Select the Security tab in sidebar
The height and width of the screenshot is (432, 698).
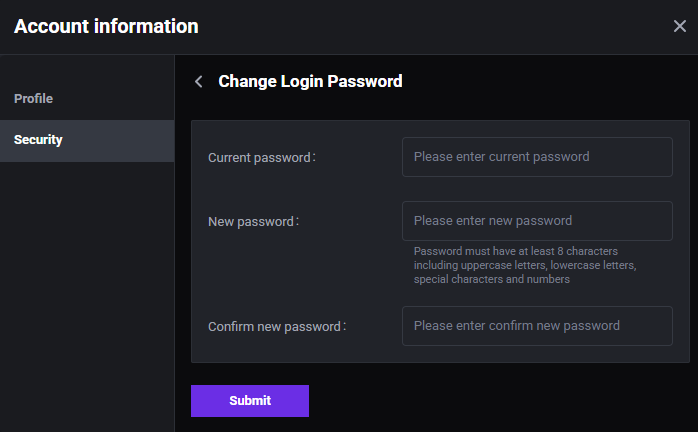pos(38,140)
